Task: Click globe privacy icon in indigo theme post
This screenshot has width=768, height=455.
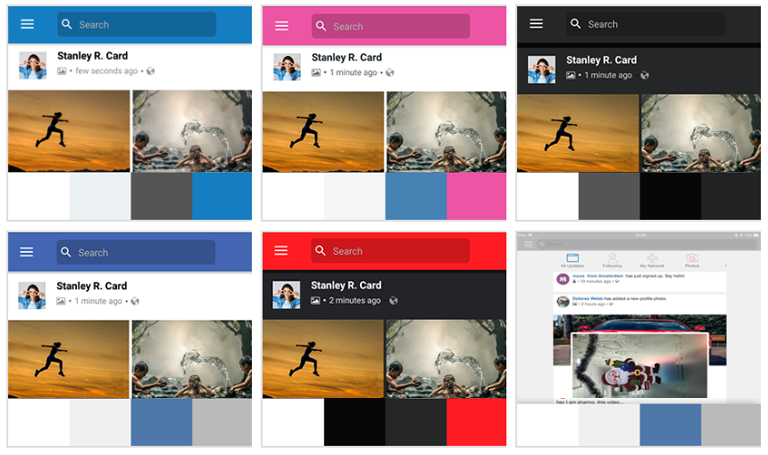Action: tap(135, 301)
